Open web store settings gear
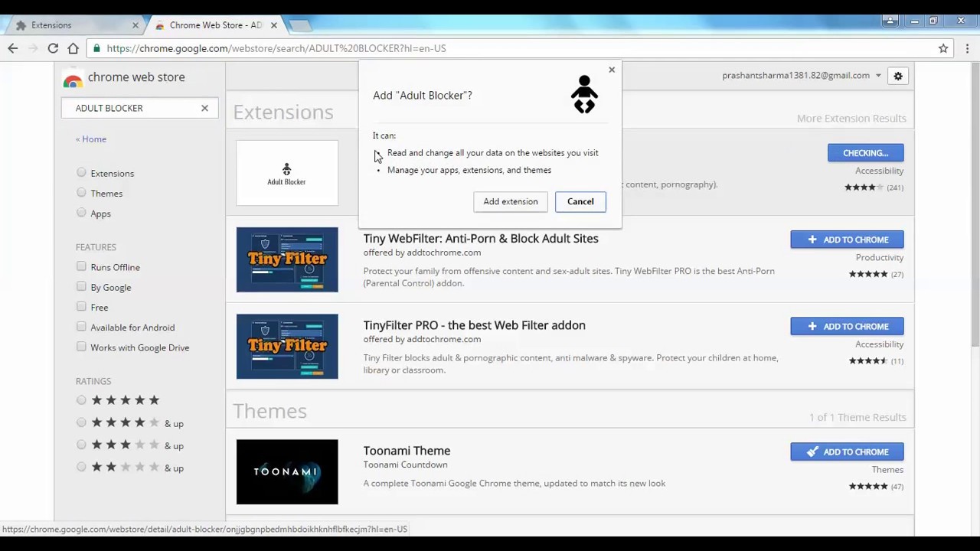Screen dimensions: 980x551 tap(898, 76)
